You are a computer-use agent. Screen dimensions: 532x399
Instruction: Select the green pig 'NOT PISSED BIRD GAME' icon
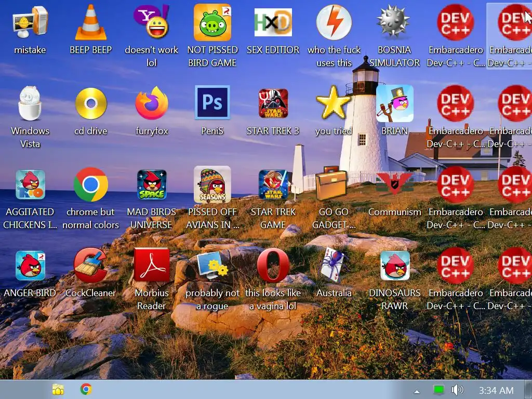pyautogui.click(x=212, y=22)
